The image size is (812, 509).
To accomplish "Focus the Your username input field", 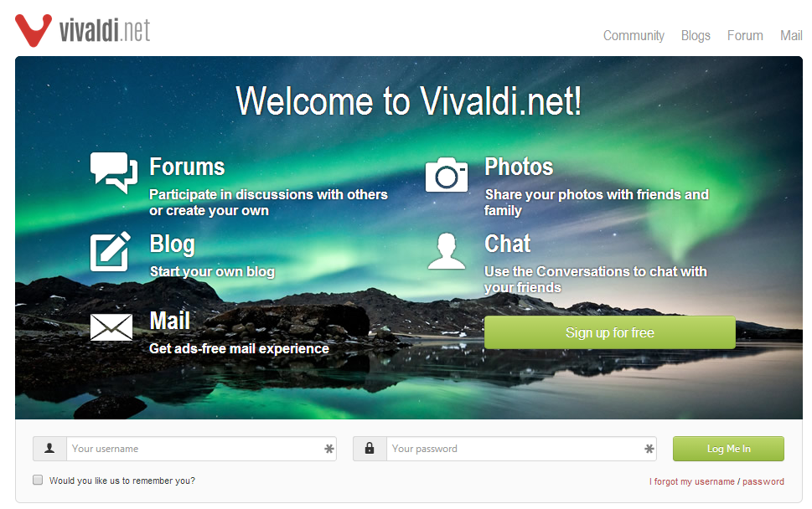I will pyautogui.click(x=201, y=449).
